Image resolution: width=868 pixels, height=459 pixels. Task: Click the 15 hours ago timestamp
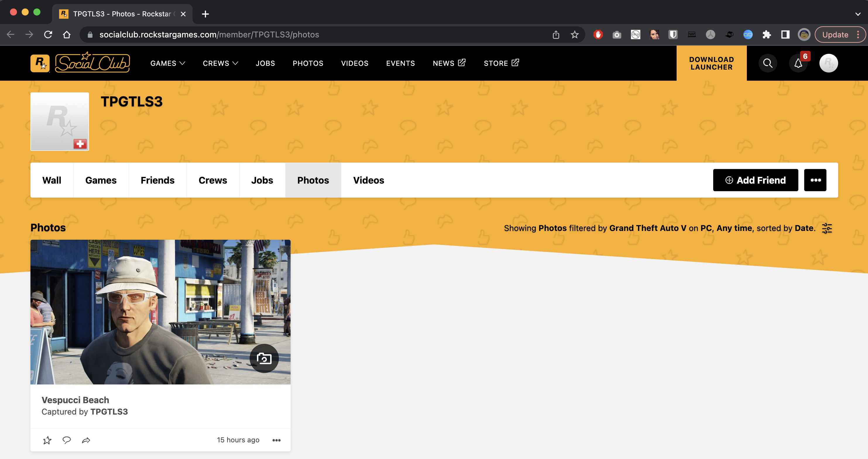click(238, 440)
